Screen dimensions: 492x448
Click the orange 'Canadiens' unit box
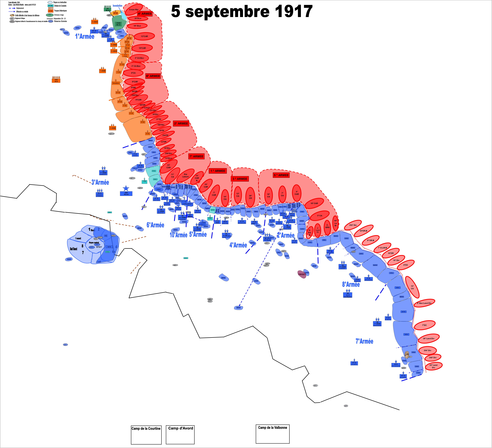[x=116, y=83]
